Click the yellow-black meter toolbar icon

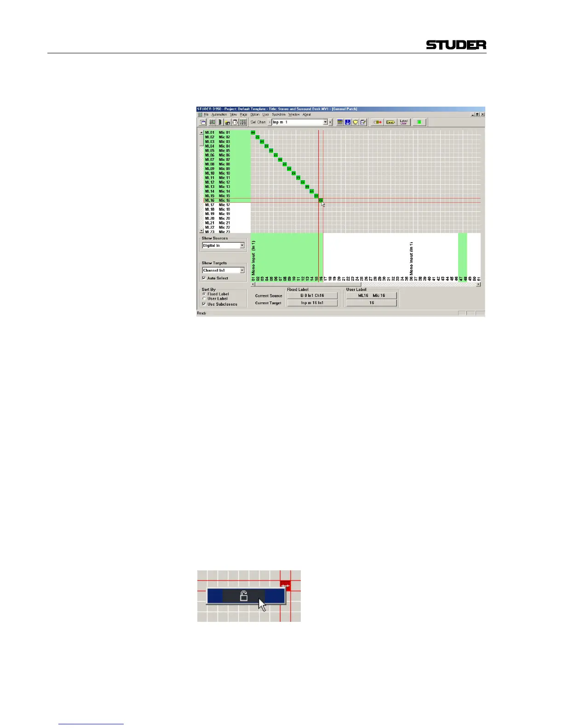coord(340,122)
